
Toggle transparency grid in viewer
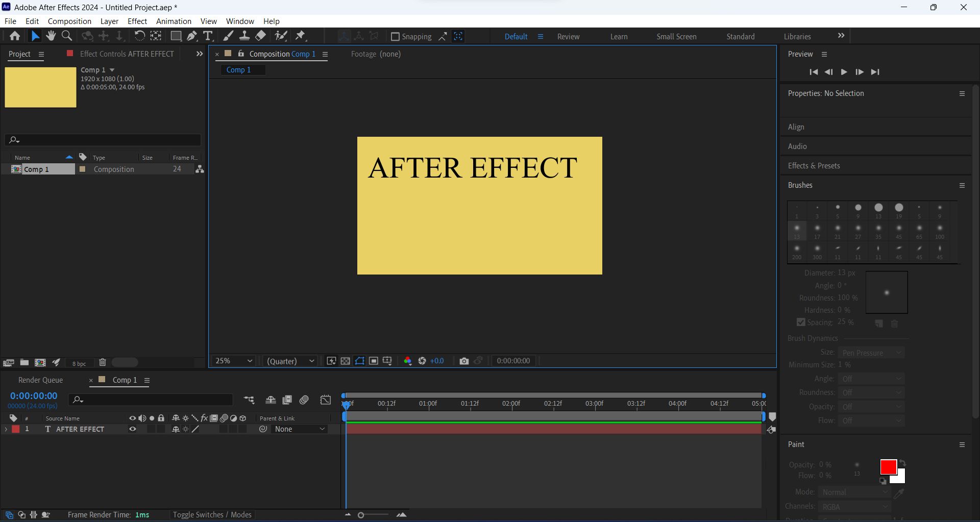pos(346,361)
